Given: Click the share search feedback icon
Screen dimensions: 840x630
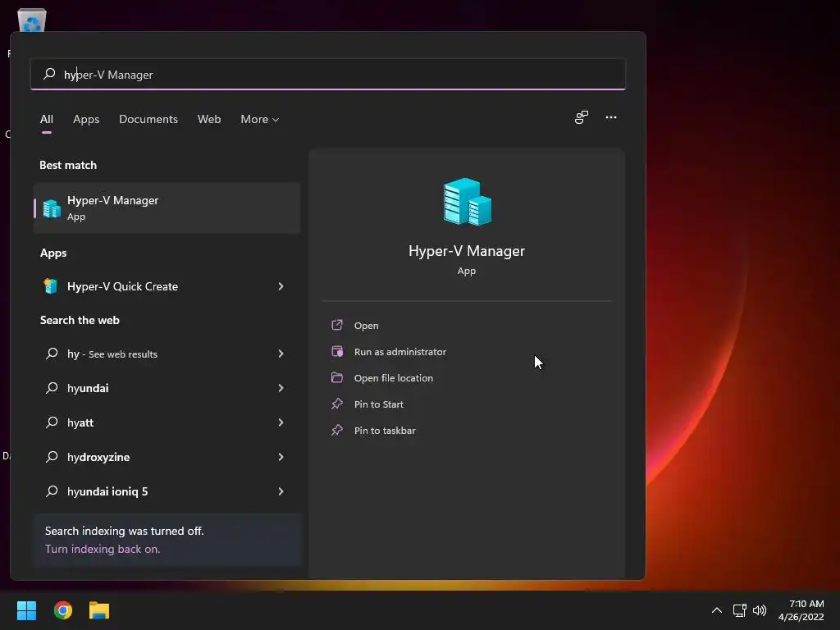Looking at the screenshot, I should click(x=582, y=117).
